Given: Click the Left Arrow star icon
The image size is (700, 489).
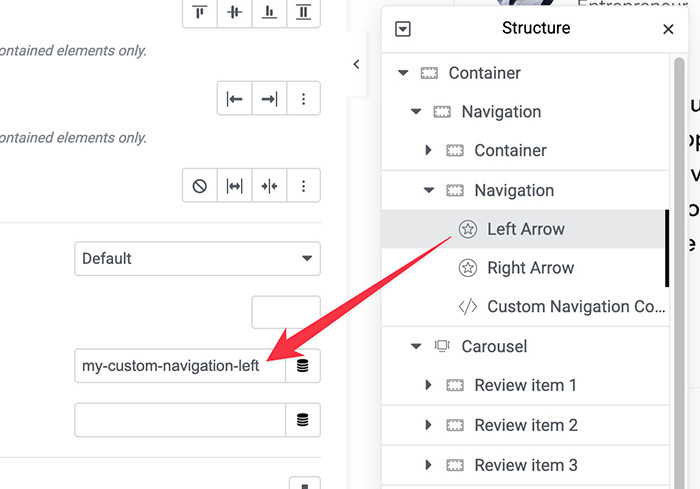Looking at the screenshot, I should pos(468,229).
